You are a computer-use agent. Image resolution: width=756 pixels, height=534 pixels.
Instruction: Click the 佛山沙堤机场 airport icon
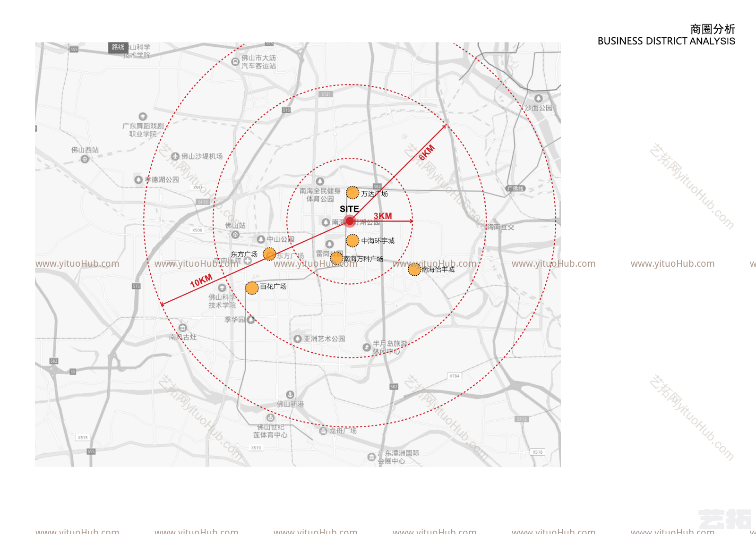pos(175,156)
